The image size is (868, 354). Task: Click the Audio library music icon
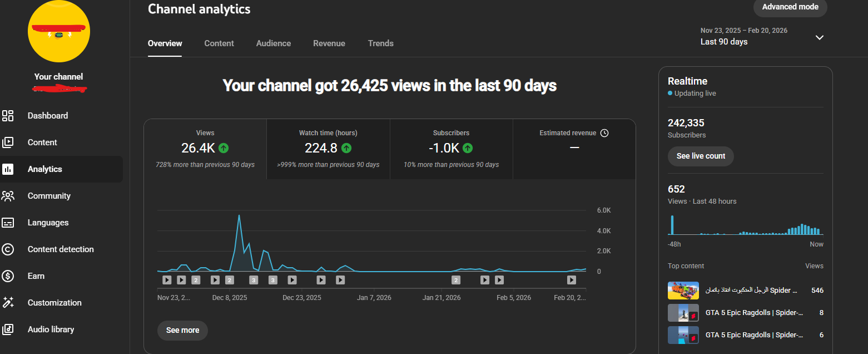tap(8, 330)
